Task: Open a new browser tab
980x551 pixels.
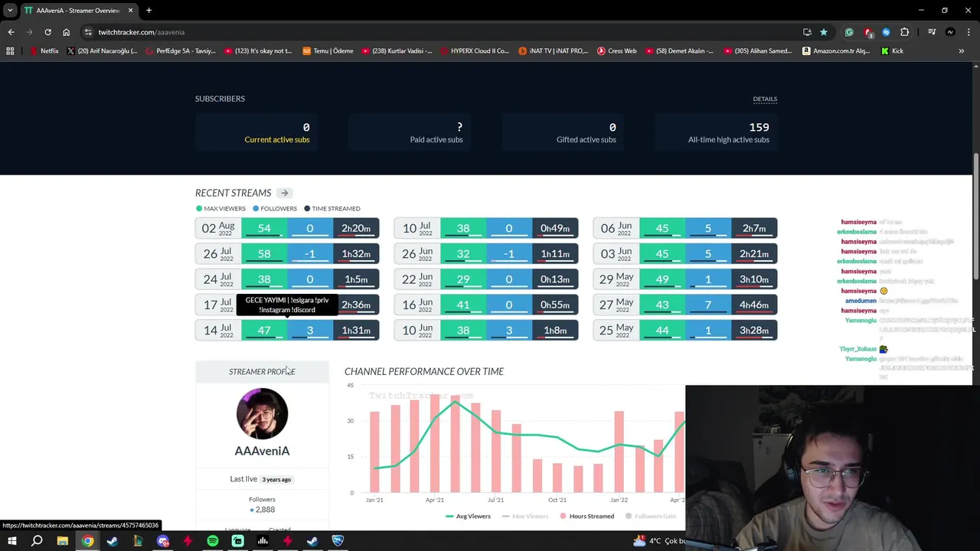Action: pos(149,11)
